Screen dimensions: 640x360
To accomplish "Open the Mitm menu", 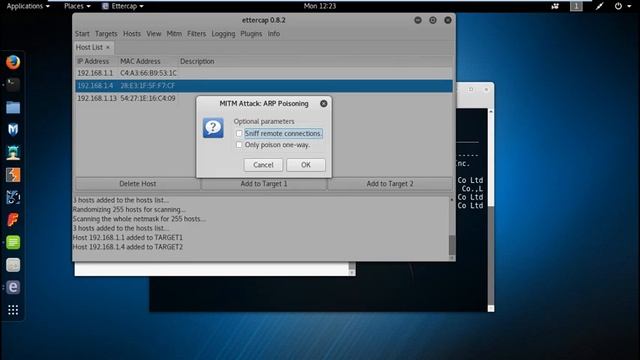I will pyautogui.click(x=174, y=34).
